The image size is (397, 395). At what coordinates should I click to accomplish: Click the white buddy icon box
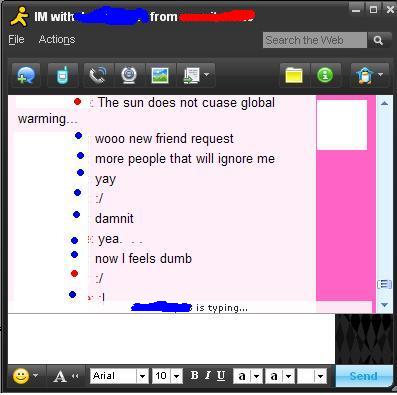[342, 125]
